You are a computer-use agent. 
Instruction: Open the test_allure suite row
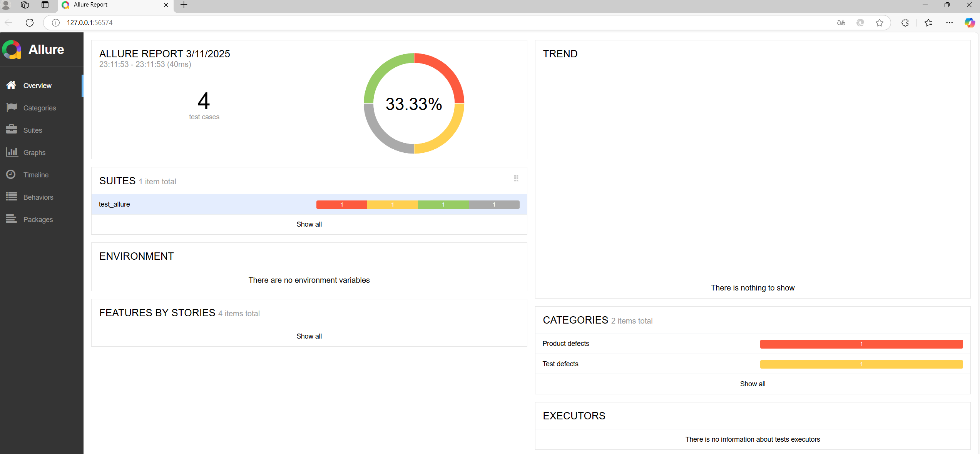(x=114, y=204)
